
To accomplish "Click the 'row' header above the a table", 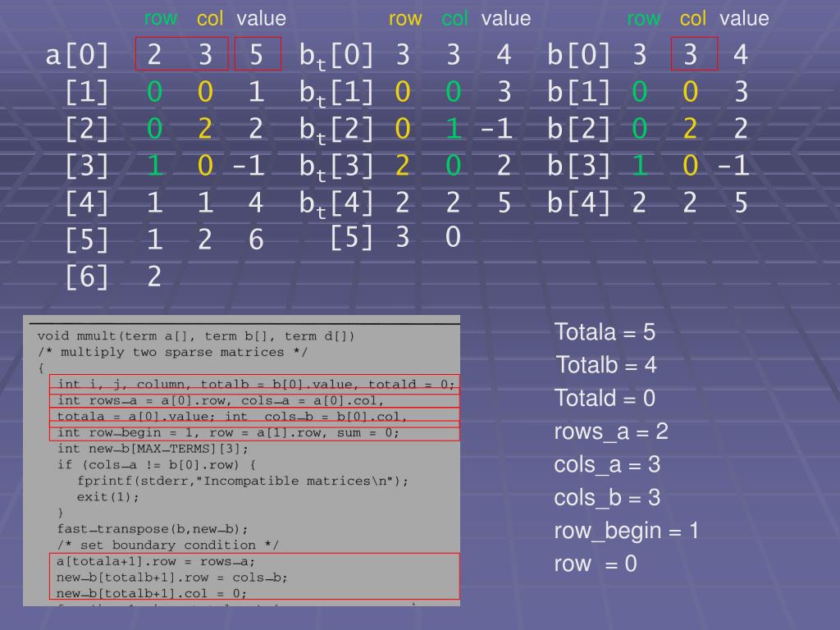I will point(160,19).
